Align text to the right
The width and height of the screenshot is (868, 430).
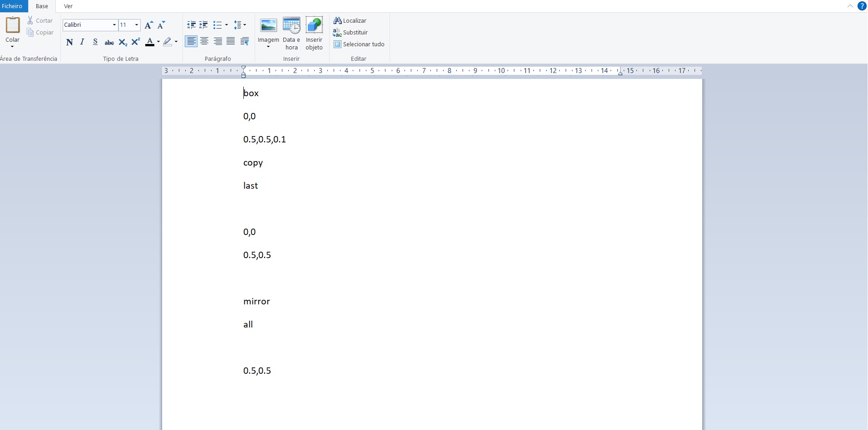point(218,42)
